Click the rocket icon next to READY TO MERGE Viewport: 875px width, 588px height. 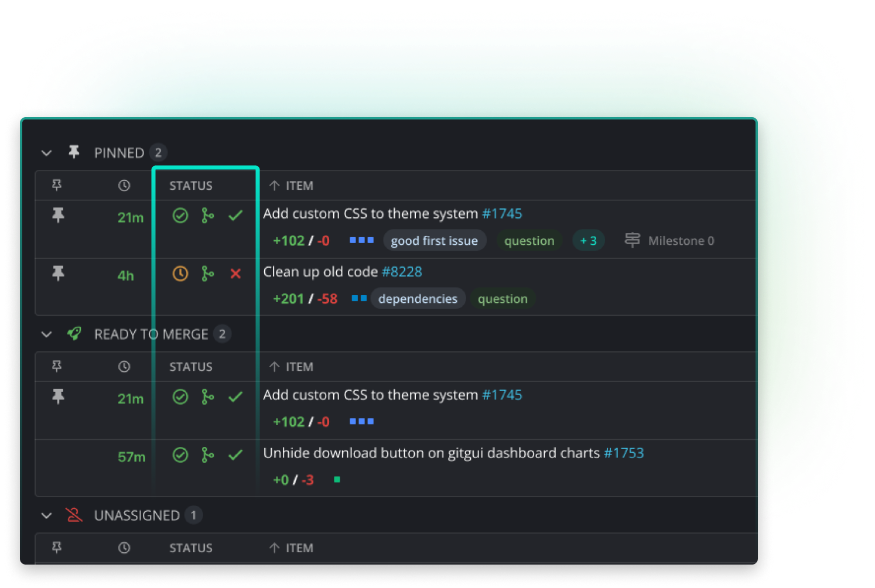(74, 333)
